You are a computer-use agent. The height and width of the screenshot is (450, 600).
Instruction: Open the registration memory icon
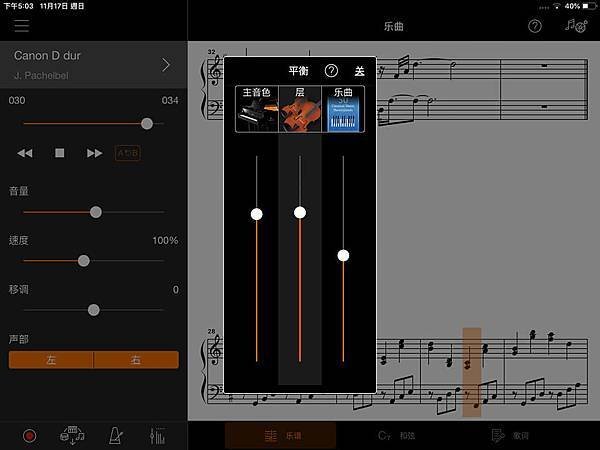(x=72, y=435)
